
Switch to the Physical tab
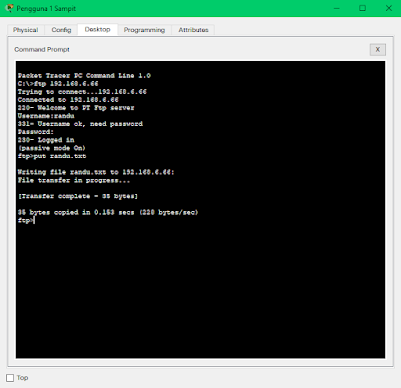click(26, 30)
